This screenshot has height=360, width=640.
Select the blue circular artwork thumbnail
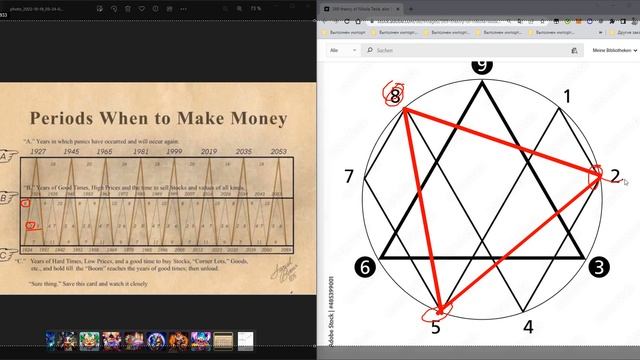pyautogui.click(x=156, y=341)
